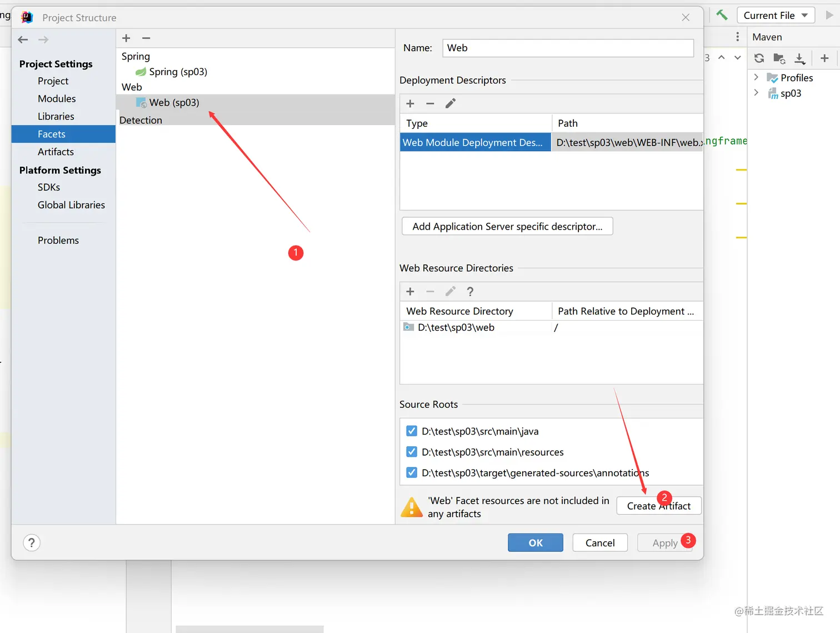Toggle generated-sources\annotations source root checkbox

click(x=412, y=472)
